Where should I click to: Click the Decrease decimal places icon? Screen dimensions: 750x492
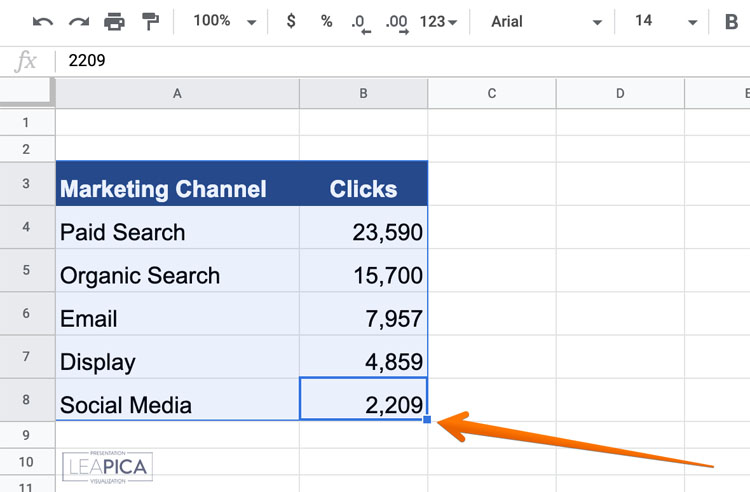point(361,23)
